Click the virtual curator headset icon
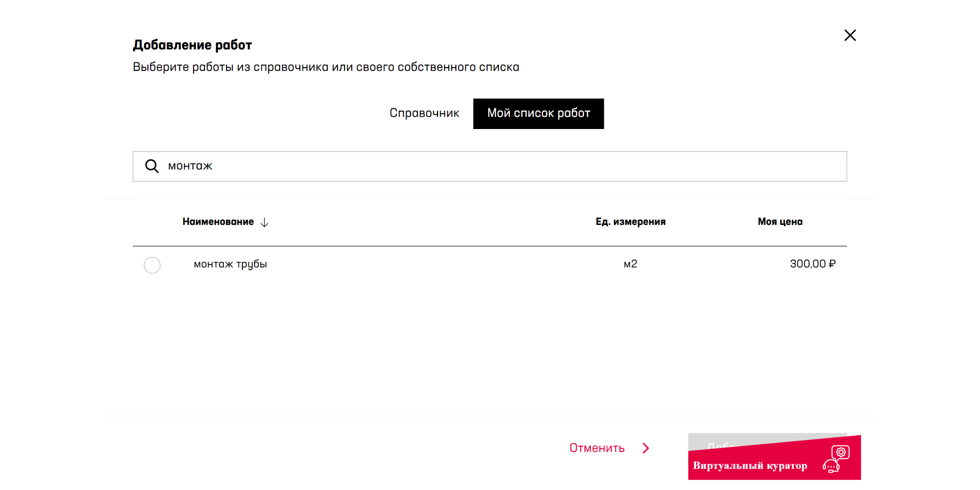The width and height of the screenshot is (980, 490). pos(836,459)
